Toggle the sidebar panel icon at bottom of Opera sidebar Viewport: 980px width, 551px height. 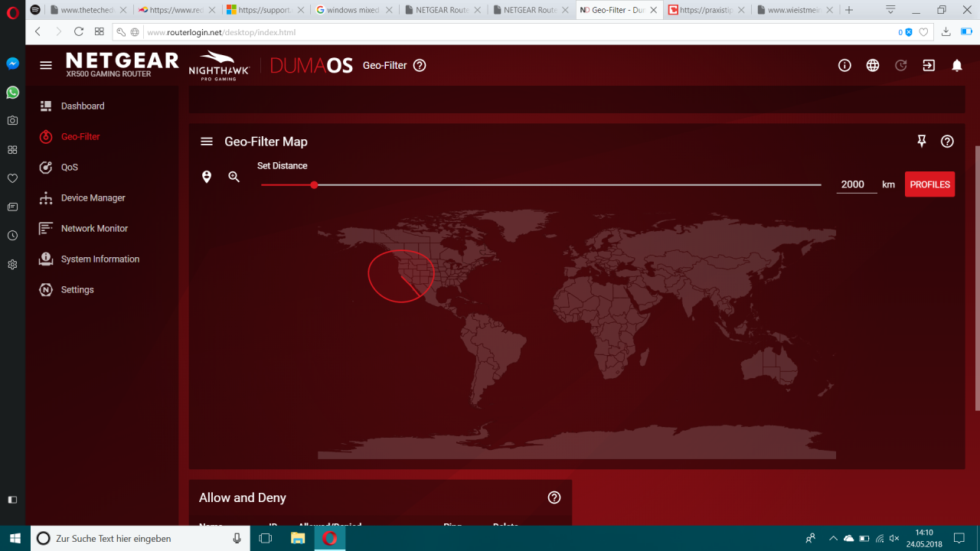12,500
